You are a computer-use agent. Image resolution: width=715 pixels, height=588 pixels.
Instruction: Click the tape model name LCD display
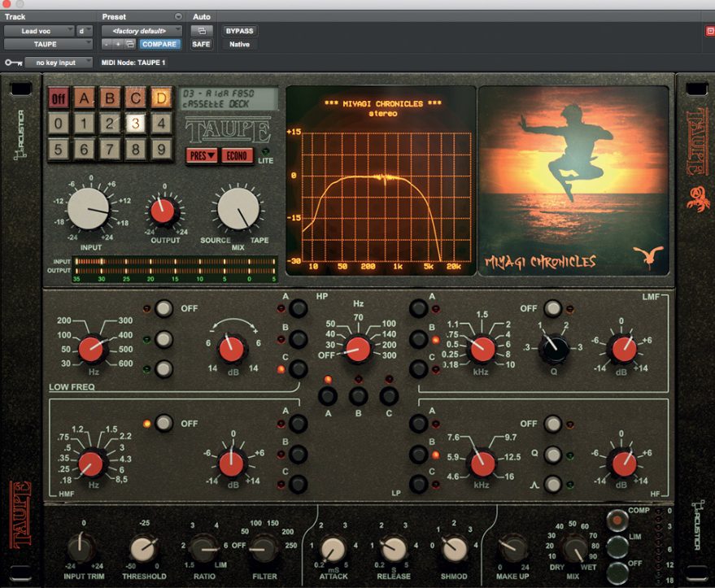(x=229, y=98)
